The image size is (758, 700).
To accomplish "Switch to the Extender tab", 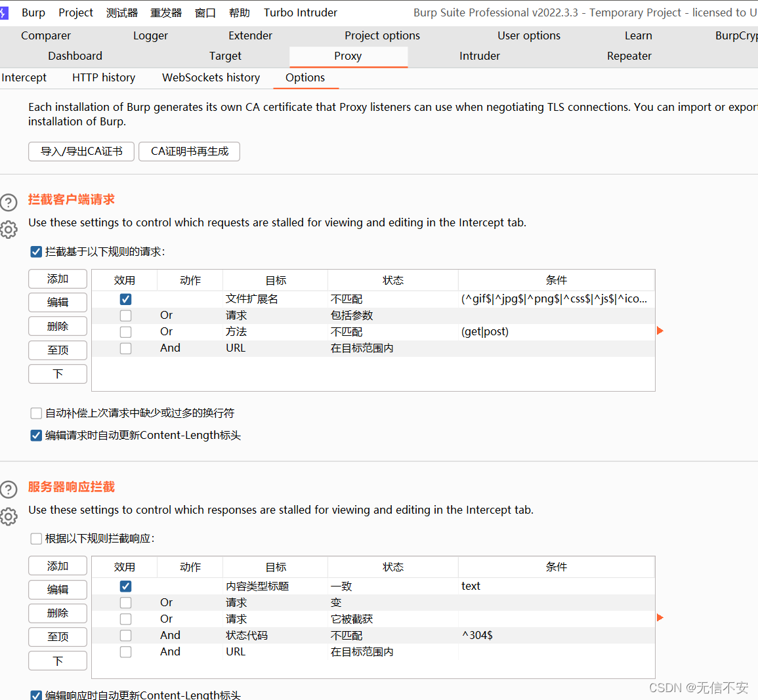I will [x=251, y=35].
